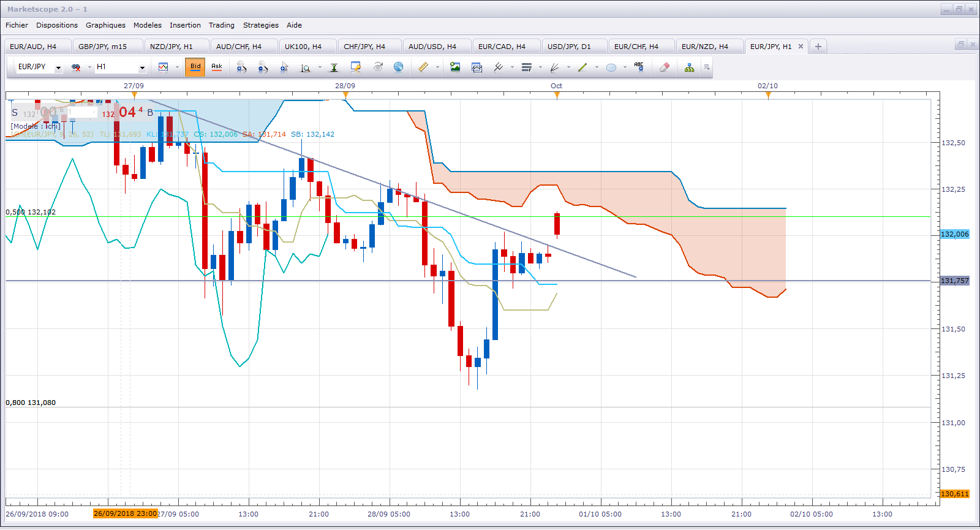
Task: Close the EUR/JPY, H1 tab
Action: tap(801, 47)
